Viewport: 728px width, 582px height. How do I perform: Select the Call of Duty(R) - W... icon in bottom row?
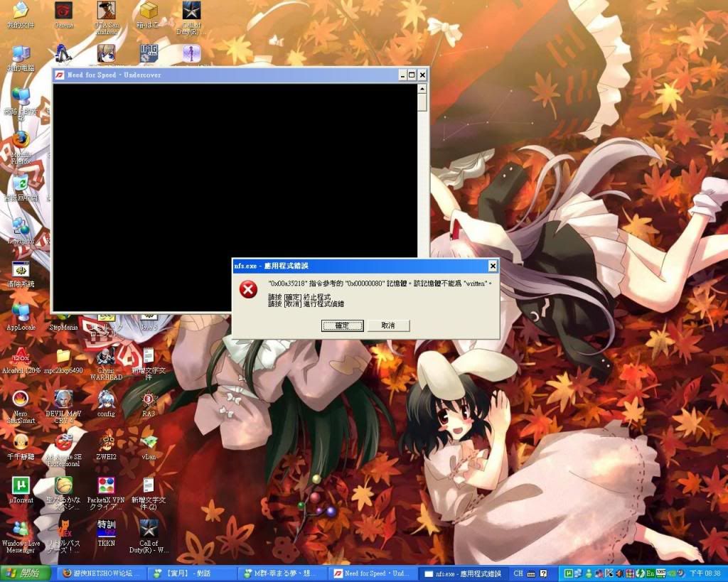(x=149, y=536)
